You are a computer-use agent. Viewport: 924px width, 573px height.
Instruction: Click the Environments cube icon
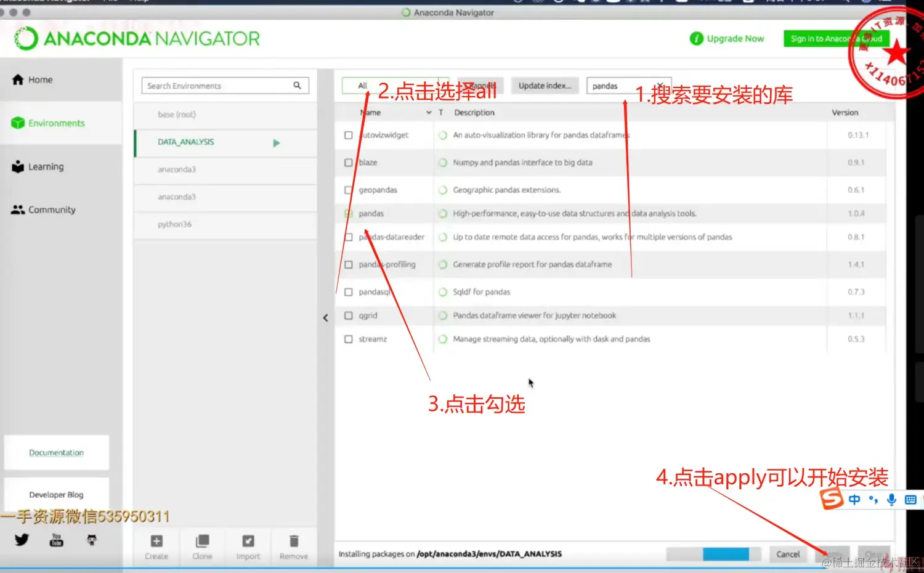pos(18,123)
